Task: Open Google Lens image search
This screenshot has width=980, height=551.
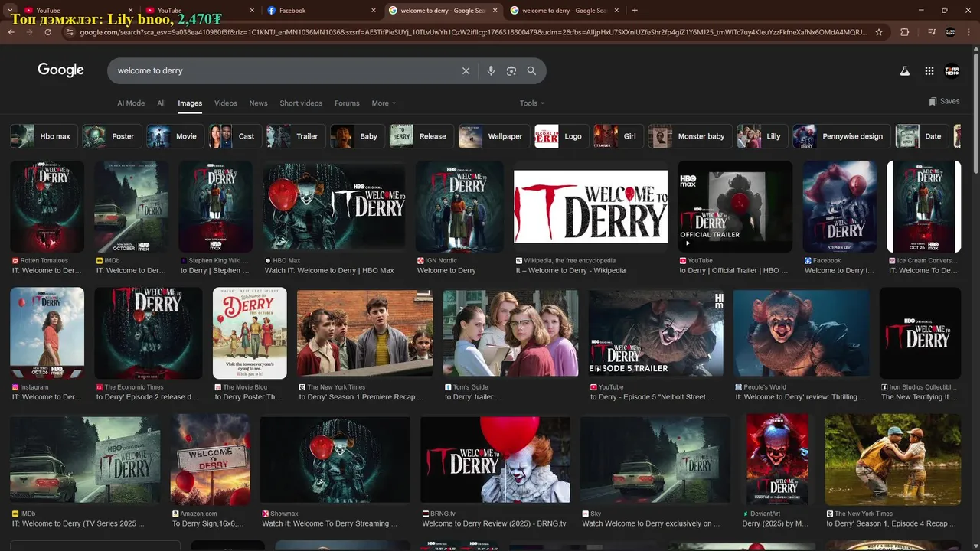Action: point(511,70)
